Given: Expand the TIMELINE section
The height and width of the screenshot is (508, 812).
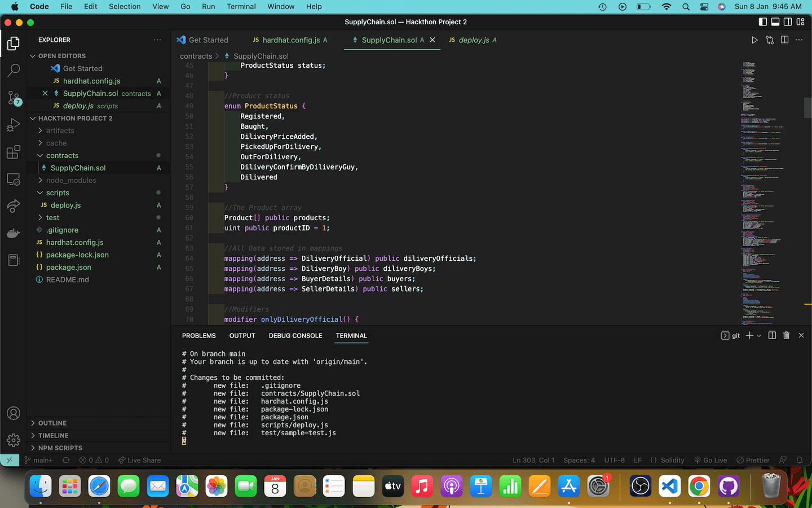Looking at the screenshot, I should pyautogui.click(x=53, y=435).
